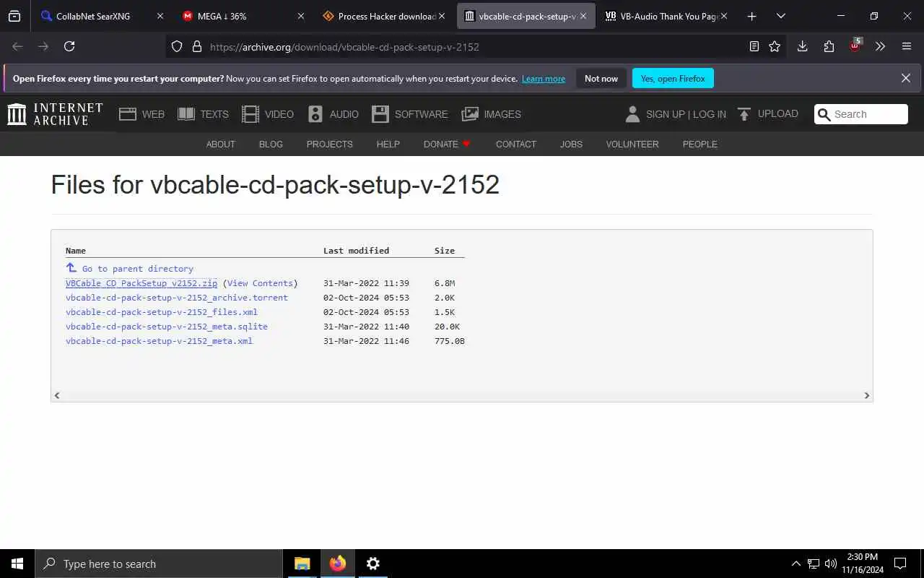Open vbcable-cd-pack-setup-v-2152_meta.sqlite link
This screenshot has width=924, height=578.
click(x=167, y=327)
